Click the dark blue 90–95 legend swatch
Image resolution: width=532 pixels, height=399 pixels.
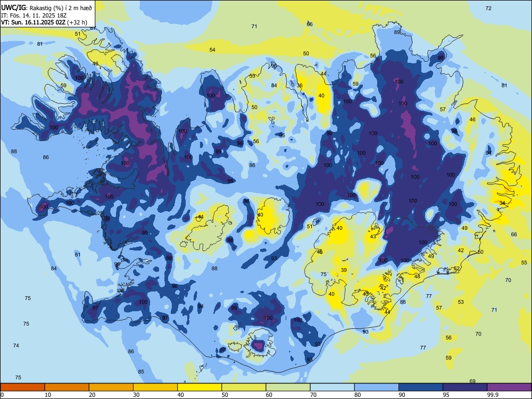[421, 387]
